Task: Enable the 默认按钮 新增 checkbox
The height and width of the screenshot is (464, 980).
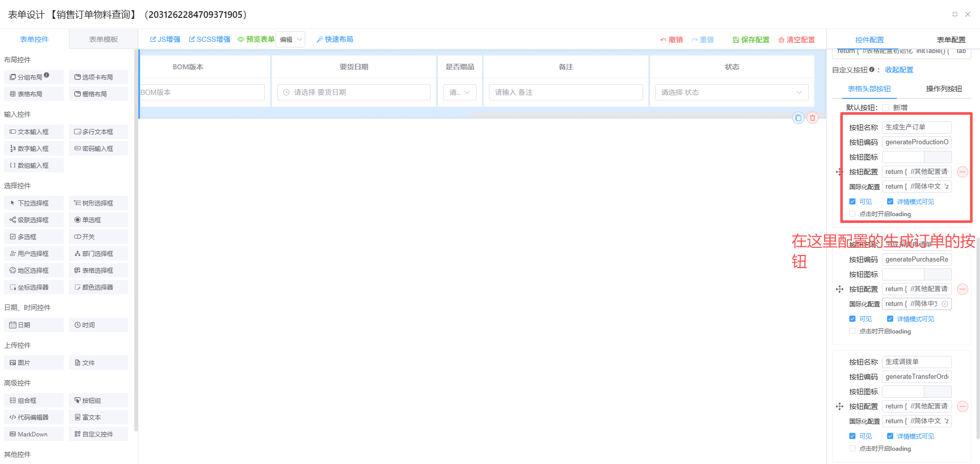Action: point(886,108)
